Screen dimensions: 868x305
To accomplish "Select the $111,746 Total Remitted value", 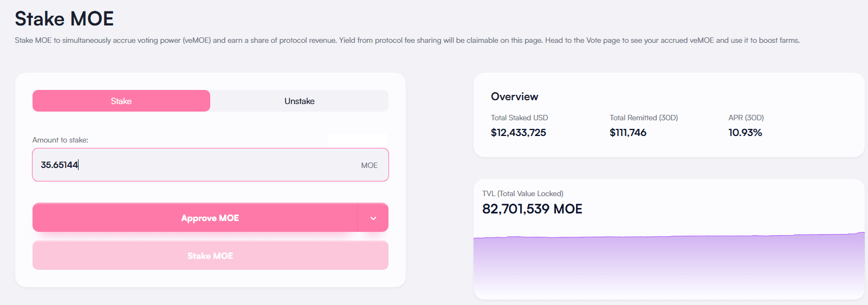I will (627, 133).
